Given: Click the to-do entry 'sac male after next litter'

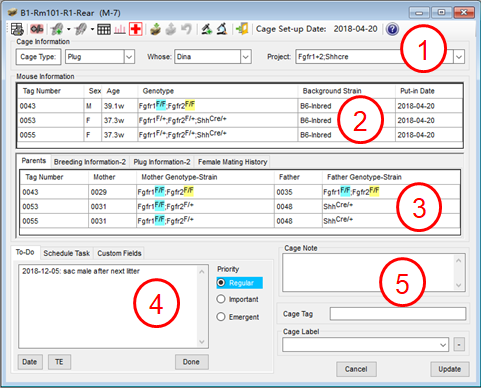Looking at the screenshot, I should coord(101,271).
